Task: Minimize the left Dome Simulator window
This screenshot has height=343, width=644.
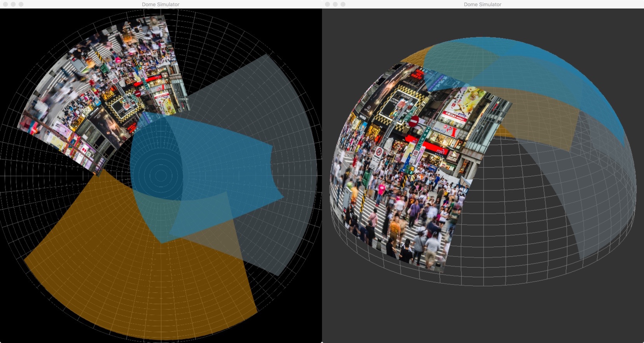Action: (x=13, y=4)
